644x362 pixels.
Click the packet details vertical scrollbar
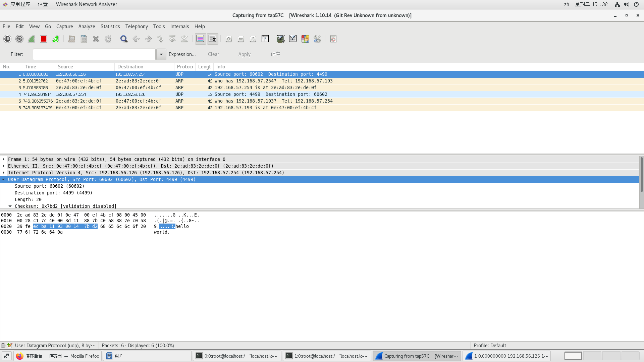coord(641,174)
